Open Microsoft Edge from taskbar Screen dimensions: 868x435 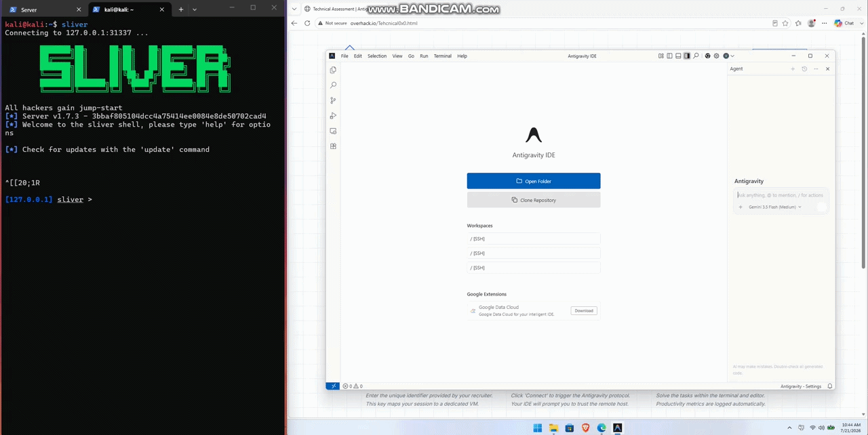[601, 428]
